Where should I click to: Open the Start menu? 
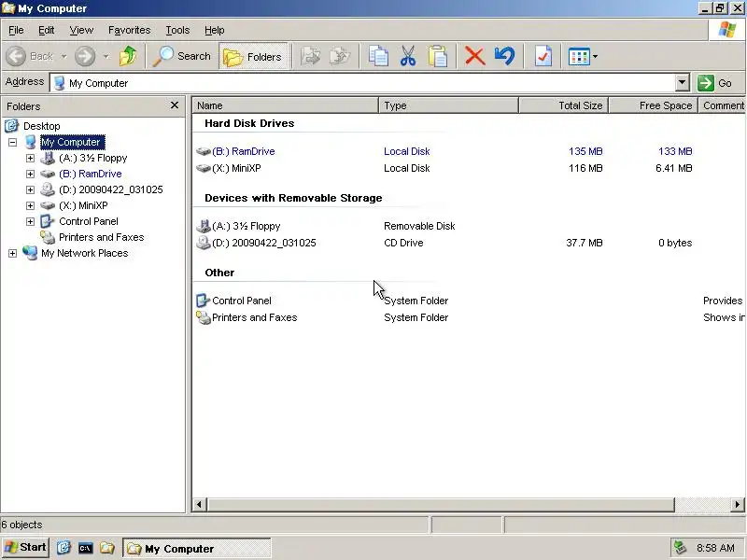tap(25, 548)
